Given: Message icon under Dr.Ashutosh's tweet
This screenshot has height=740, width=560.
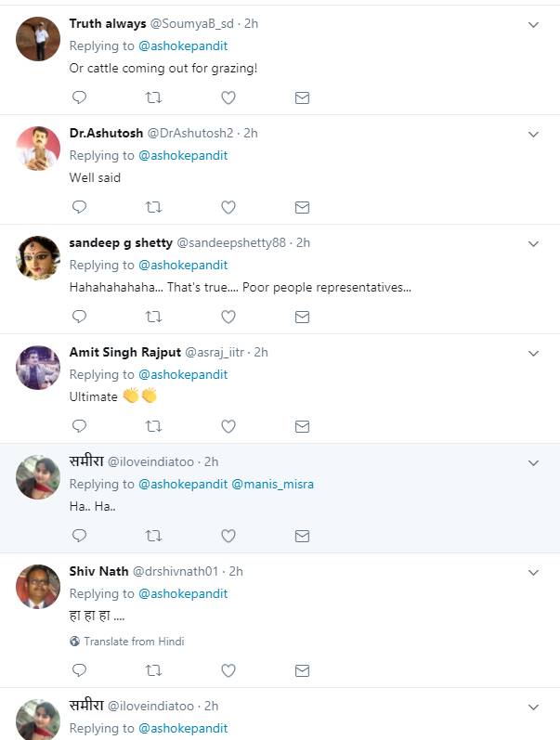Looking at the screenshot, I should (x=302, y=207).
